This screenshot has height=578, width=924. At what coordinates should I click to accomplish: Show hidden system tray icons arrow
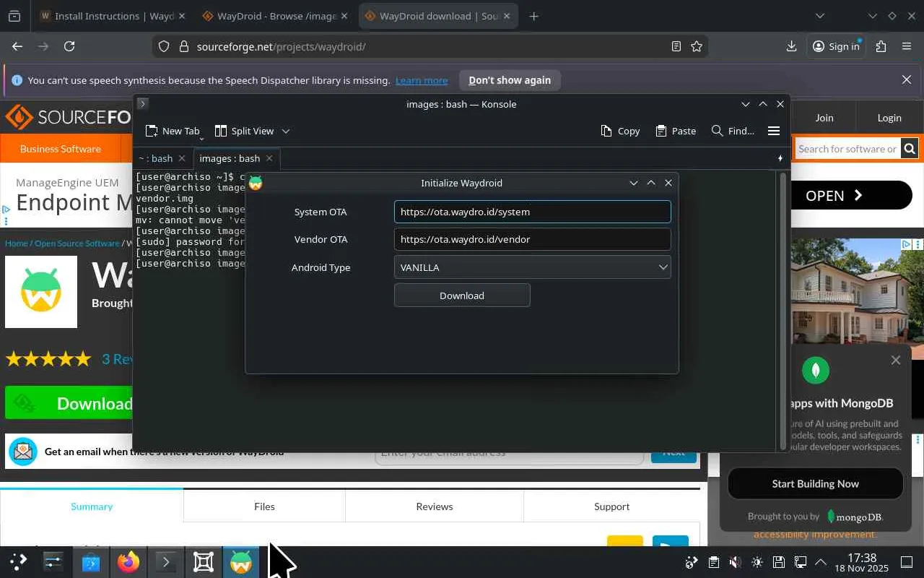coord(821,562)
